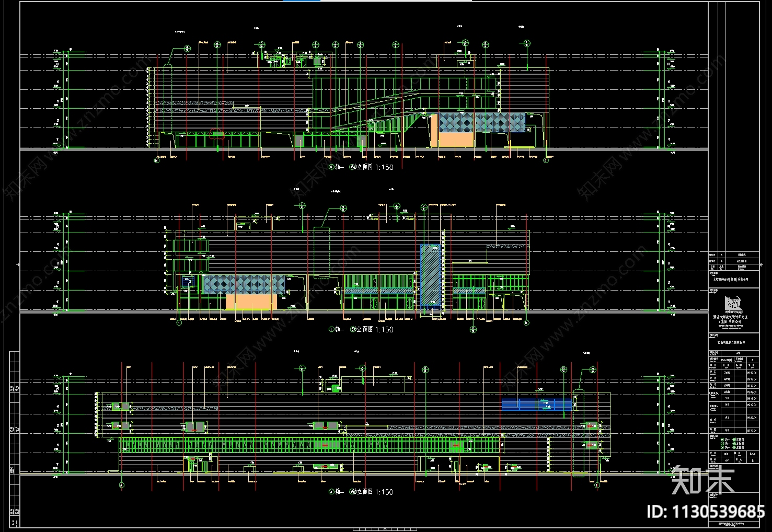This screenshot has width=772, height=532.
Task: Select the top elevation title reading 1:150
Action: coord(361,167)
